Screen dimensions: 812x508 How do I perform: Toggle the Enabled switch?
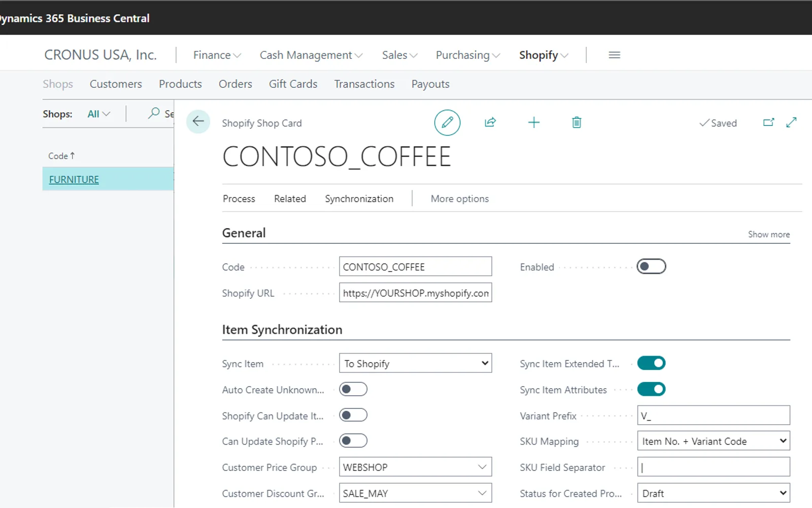tap(652, 267)
